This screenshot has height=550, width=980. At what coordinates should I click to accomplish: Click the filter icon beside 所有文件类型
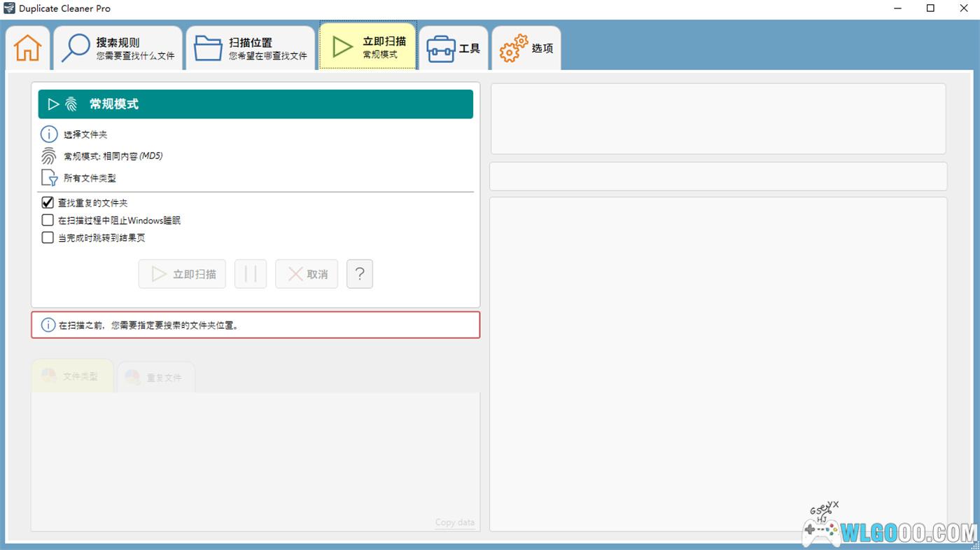click(x=49, y=178)
